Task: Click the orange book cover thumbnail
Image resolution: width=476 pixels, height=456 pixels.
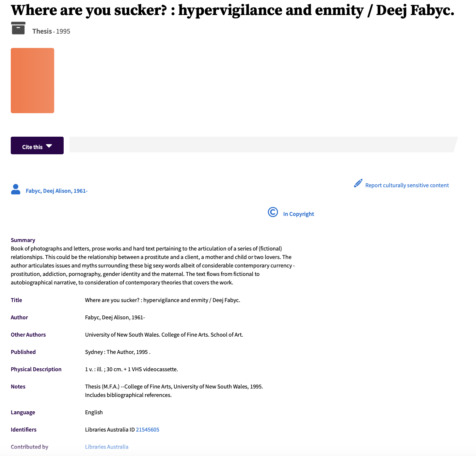Action: 32,81
